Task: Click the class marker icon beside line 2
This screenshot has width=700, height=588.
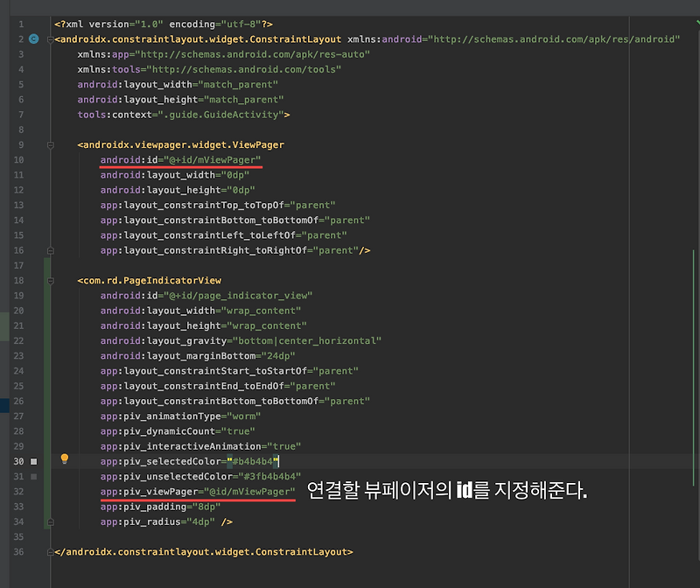Action: click(x=32, y=38)
